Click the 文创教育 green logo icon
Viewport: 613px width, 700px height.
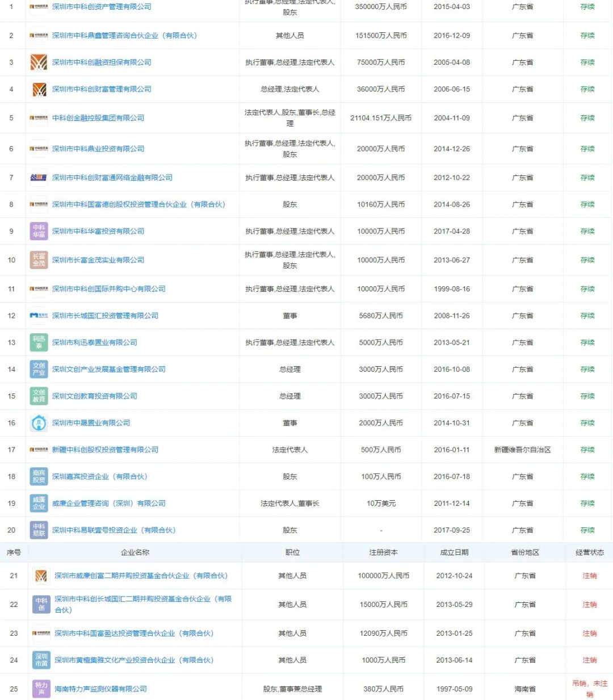(39, 396)
